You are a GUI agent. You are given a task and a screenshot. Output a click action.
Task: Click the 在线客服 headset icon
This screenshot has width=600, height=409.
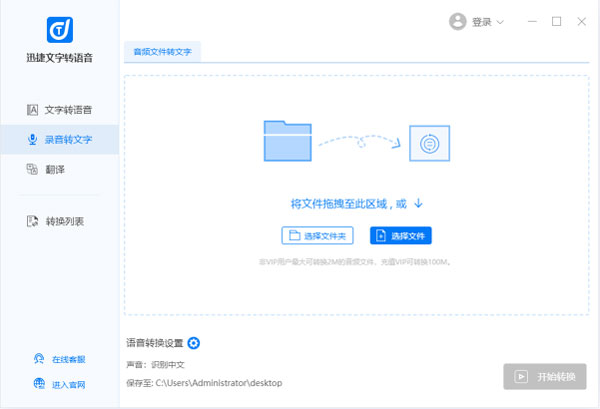39,359
